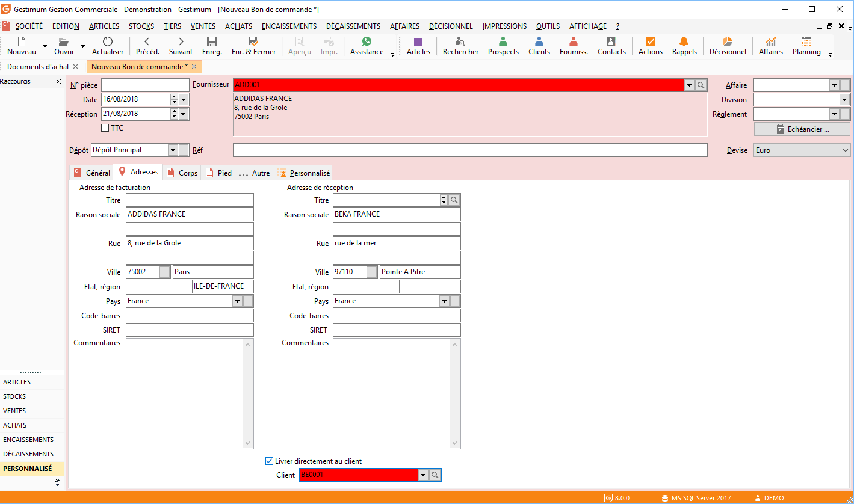
Task: Close the Documents d'achat tab
Action: tap(75, 67)
